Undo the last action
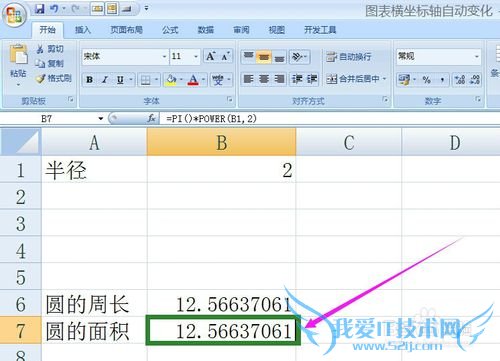 (x=54, y=9)
